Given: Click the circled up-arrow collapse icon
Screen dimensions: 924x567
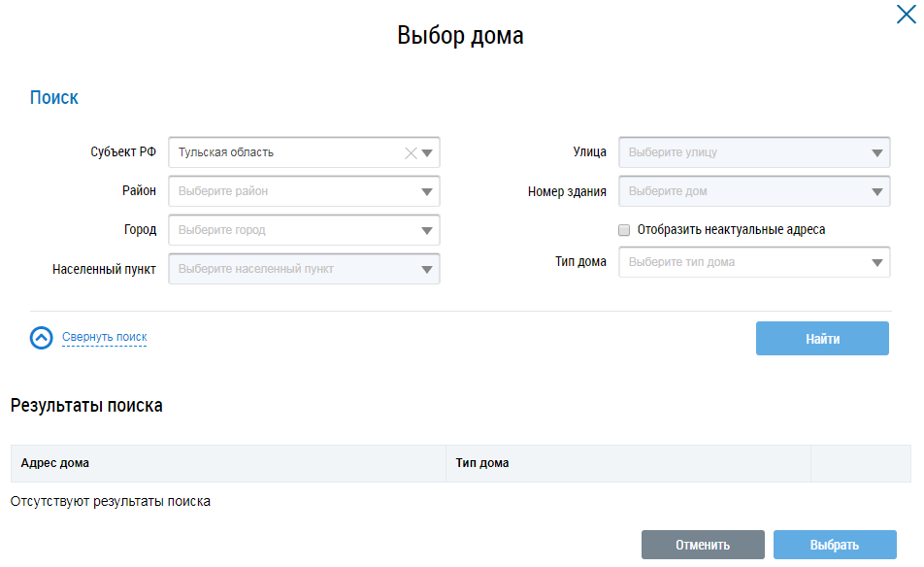Looking at the screenshot, I should click(41, 337).
